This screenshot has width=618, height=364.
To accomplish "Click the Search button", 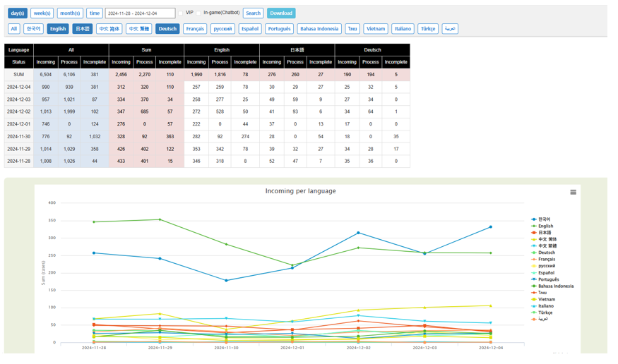I will tap(253, 13).
